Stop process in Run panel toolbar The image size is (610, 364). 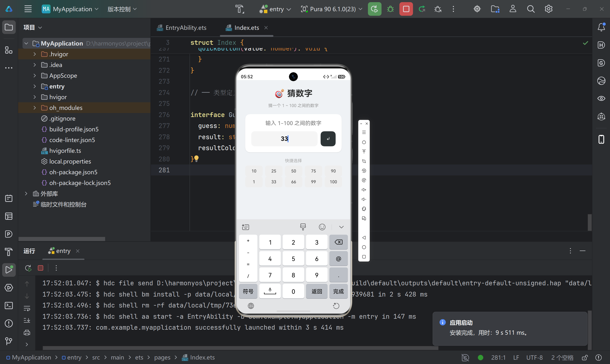tap(41, 268)
